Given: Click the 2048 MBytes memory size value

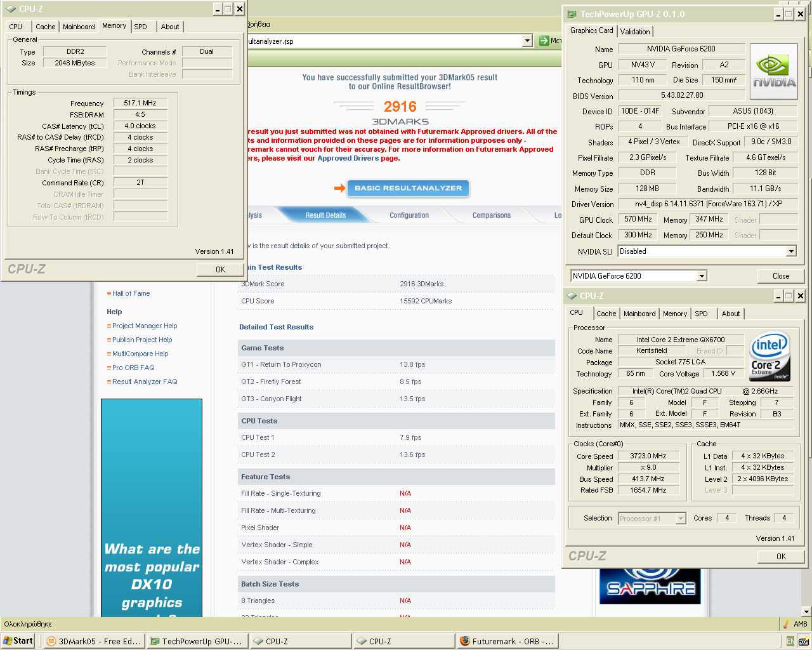Looking at the screenshot, I should (75, 63).
